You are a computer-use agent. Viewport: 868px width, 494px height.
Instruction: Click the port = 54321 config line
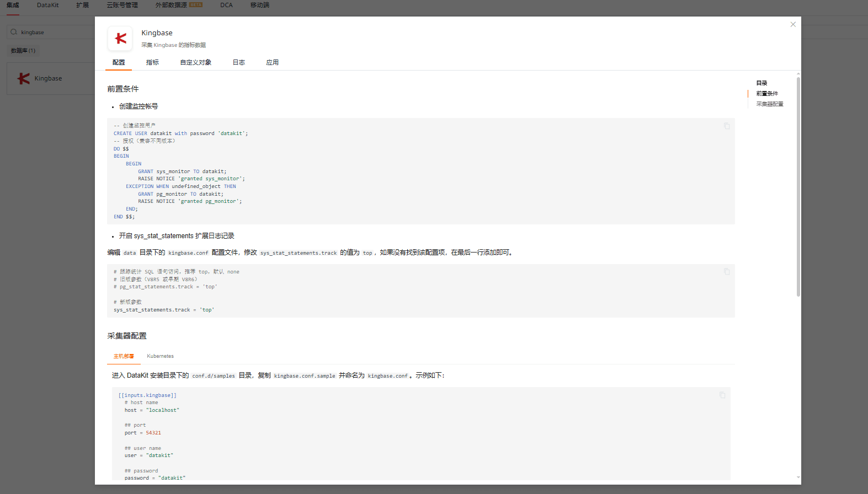143,433
